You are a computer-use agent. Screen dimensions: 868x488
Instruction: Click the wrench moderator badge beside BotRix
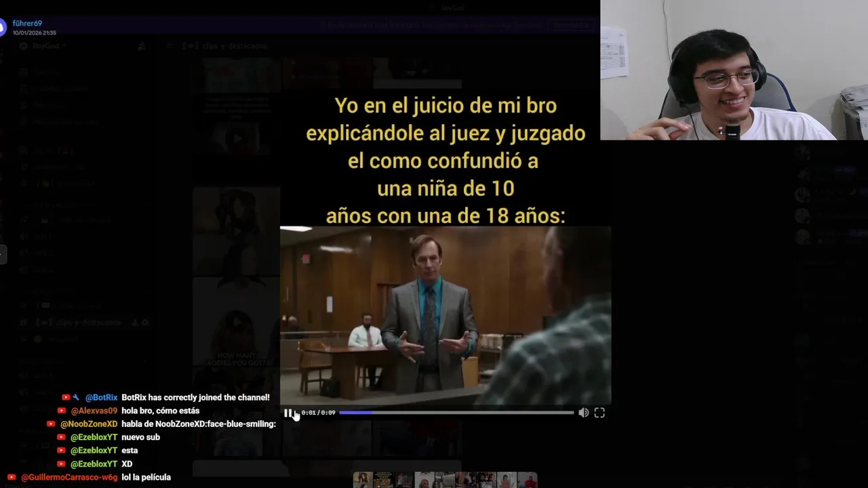coord(76,398)
